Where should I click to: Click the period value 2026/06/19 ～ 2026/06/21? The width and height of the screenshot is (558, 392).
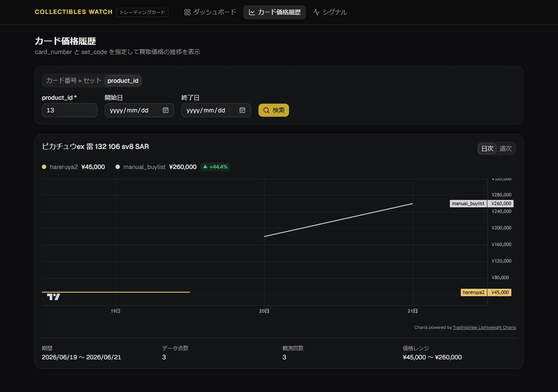pyautogui.click(x=82, y=357)
